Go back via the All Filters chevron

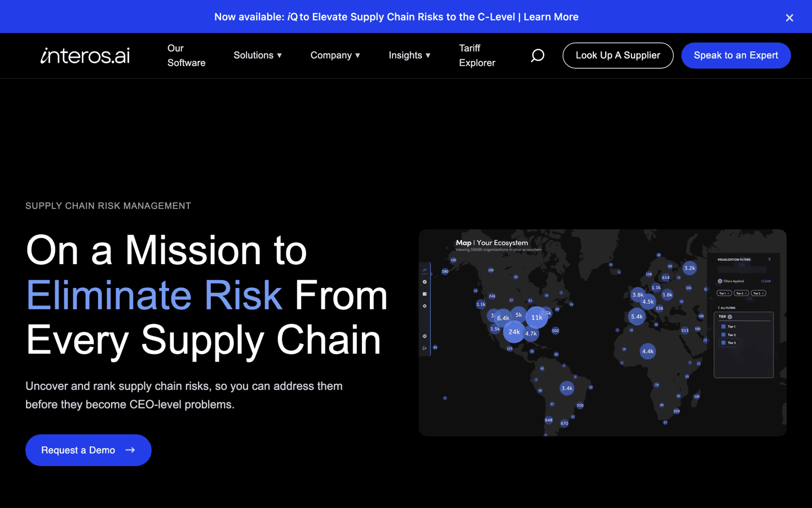pyautogui.click(x=718, y=308)
